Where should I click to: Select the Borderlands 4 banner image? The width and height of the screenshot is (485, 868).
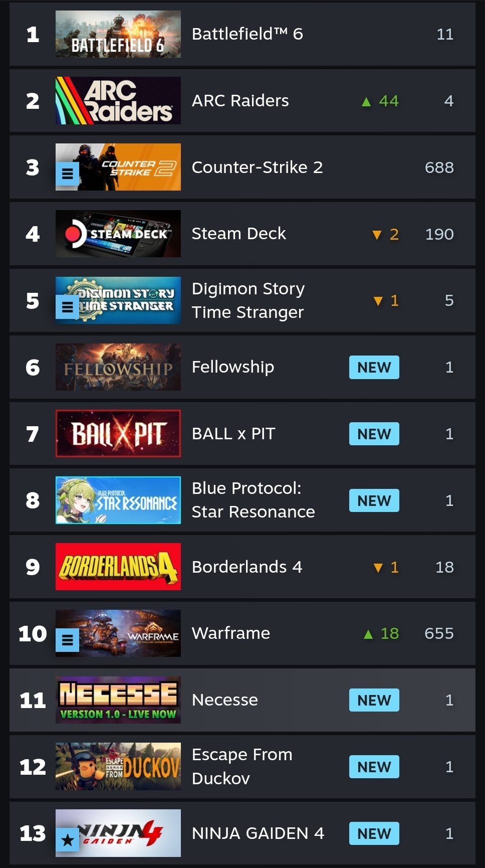pyautogui.click(x=118, y=567)
